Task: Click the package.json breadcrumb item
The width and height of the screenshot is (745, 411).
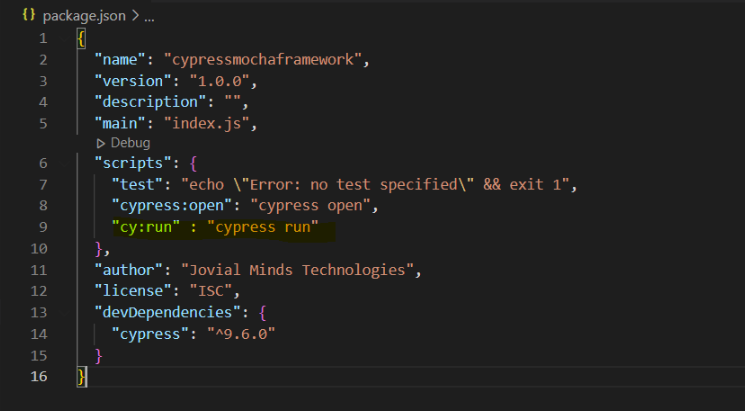Action: [84, 16]
